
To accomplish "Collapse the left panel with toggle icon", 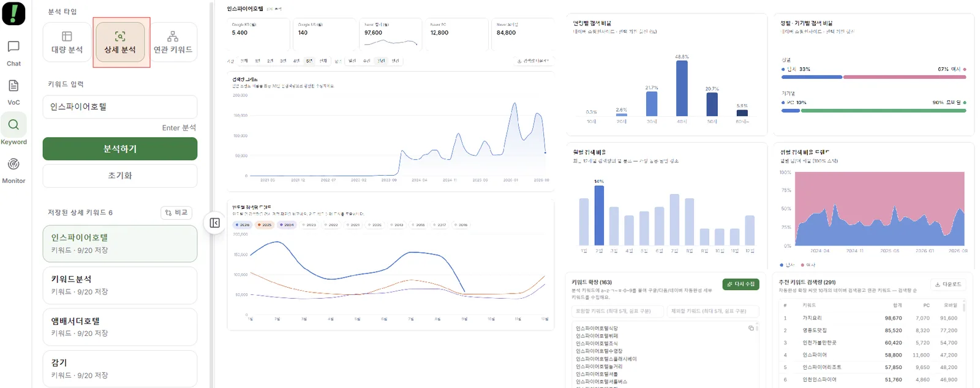I will (x=214, y=223).
